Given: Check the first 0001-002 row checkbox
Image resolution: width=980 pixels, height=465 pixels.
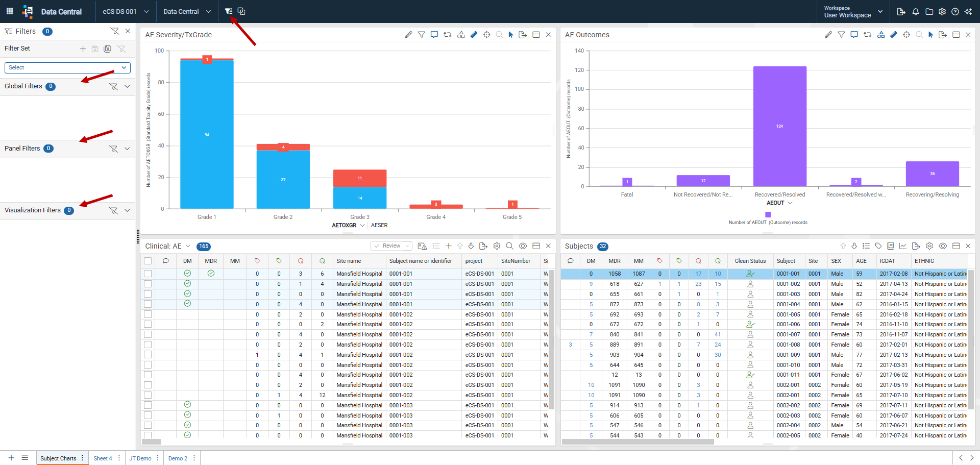Looking at the screenshot, I should tap(148, 314).
